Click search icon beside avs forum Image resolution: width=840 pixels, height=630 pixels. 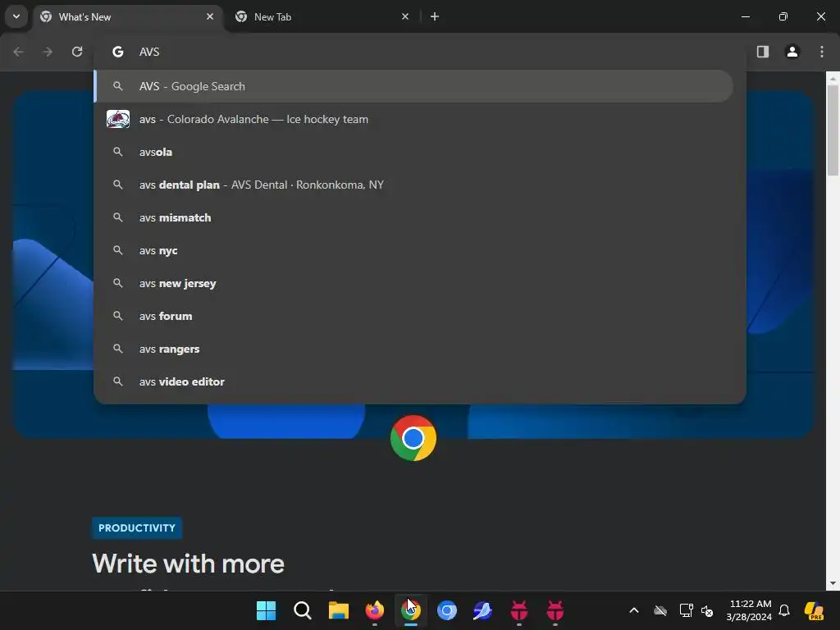[x=118, y=316]
